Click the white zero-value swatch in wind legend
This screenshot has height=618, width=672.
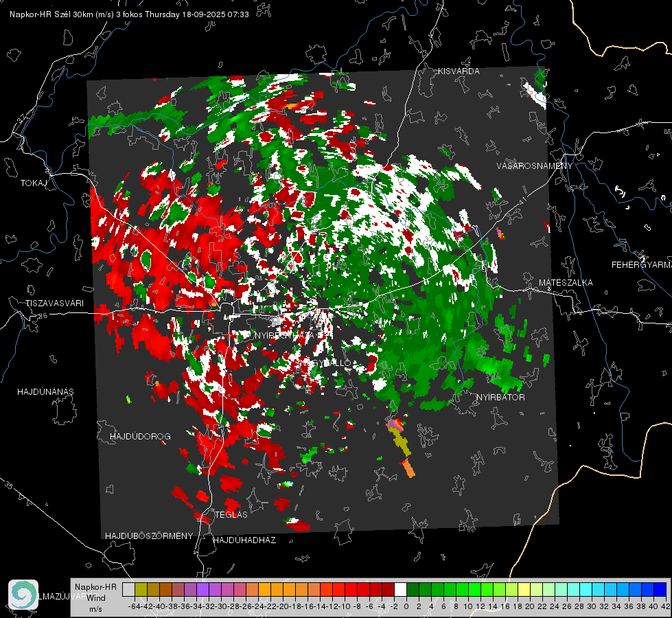point(400,589)
